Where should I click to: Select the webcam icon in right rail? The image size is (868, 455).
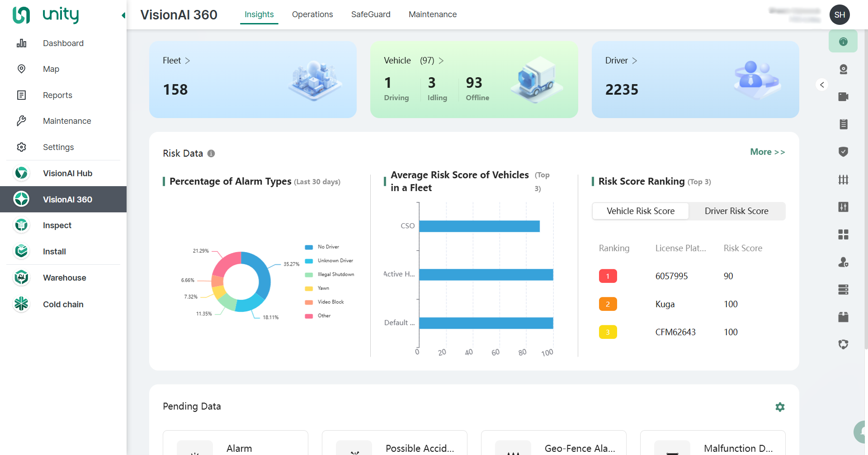843,69
